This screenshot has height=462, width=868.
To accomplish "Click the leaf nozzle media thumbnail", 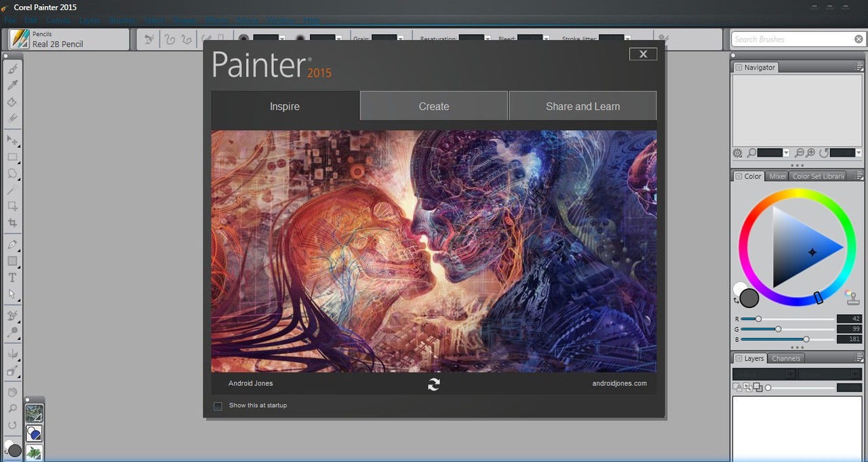I will 34,452.
